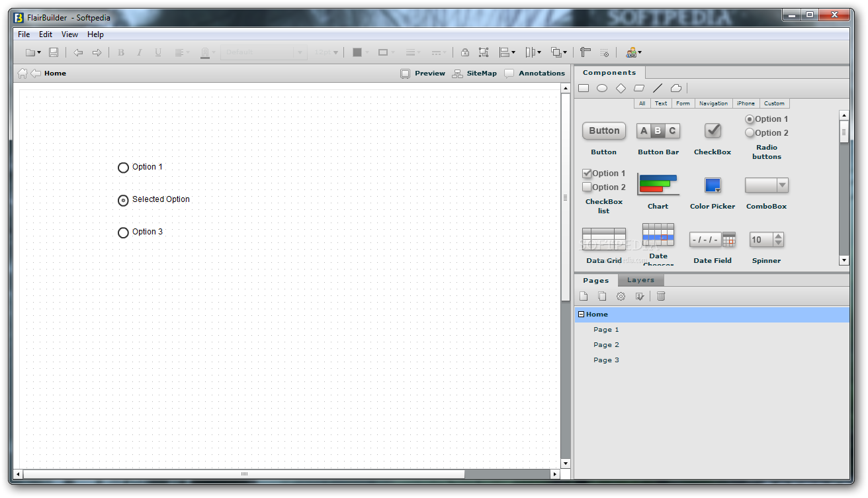
Task: Open the font color picker
Action: pos(208,52)
